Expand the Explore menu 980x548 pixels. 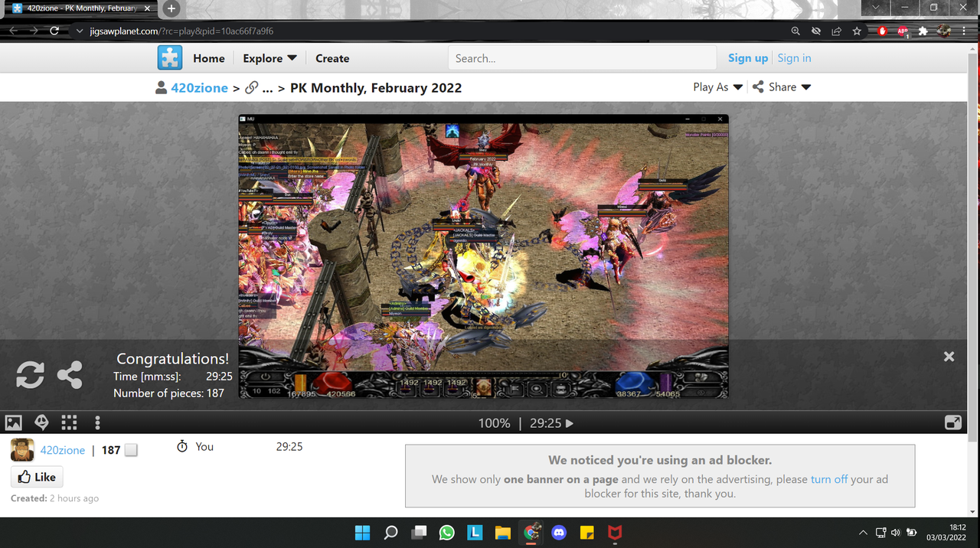(269, 58)
